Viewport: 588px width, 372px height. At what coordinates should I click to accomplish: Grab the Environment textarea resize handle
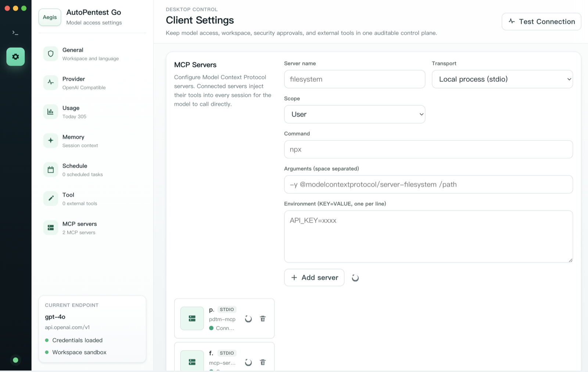click(x=570, y=260)
